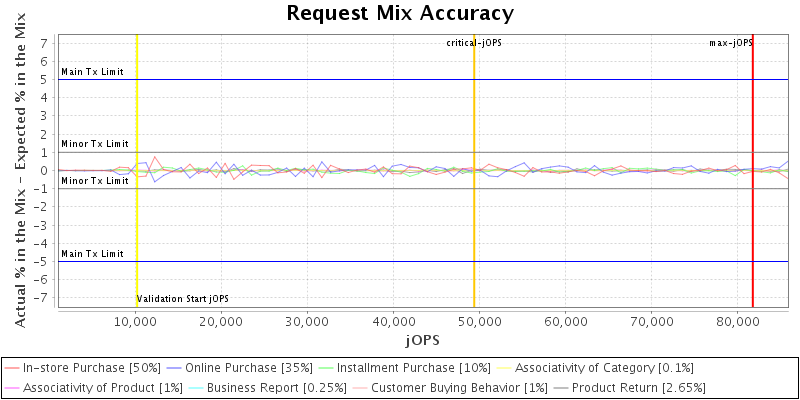Viewport: 800px width, 400px height.
Task: Click the 40,000 tick on the jOPS axis
Action: (x=393, y=322)
